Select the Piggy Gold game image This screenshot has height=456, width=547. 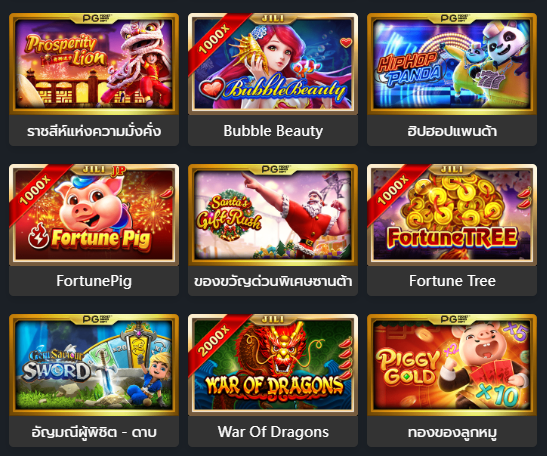tap(452, 365)
